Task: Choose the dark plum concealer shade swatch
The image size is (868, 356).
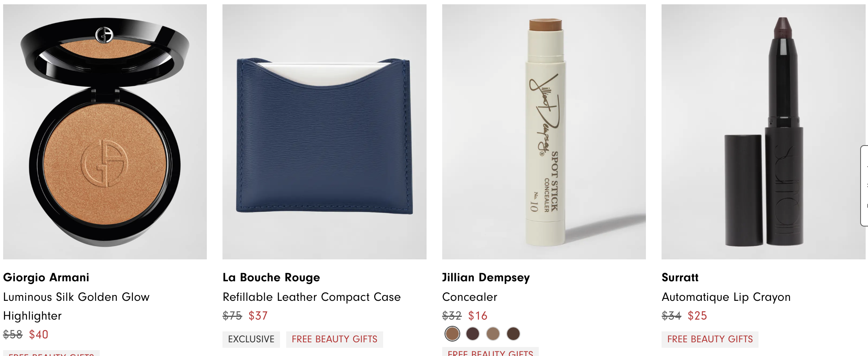Action: pyautogui.click(x=473, y=334)
